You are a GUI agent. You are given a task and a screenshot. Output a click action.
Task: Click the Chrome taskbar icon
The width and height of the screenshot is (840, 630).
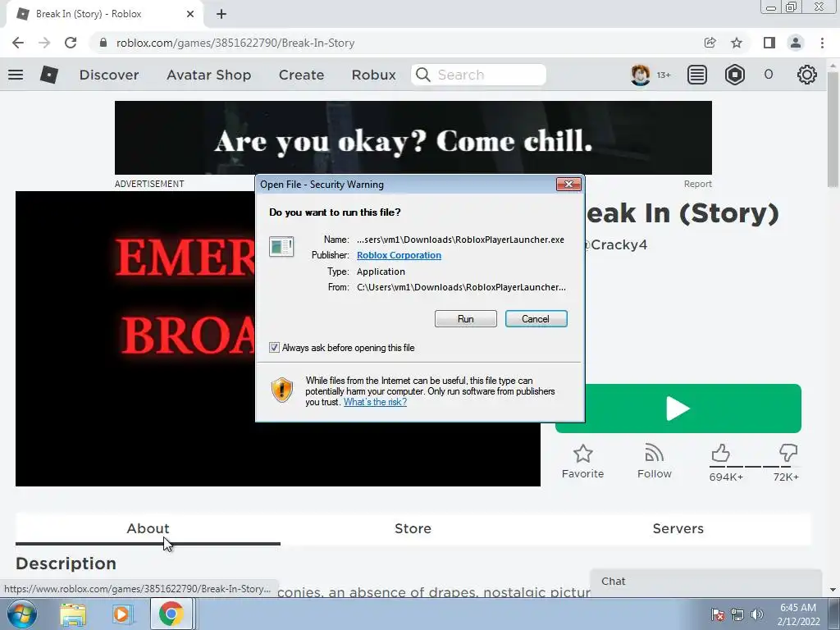click(171, 614)
